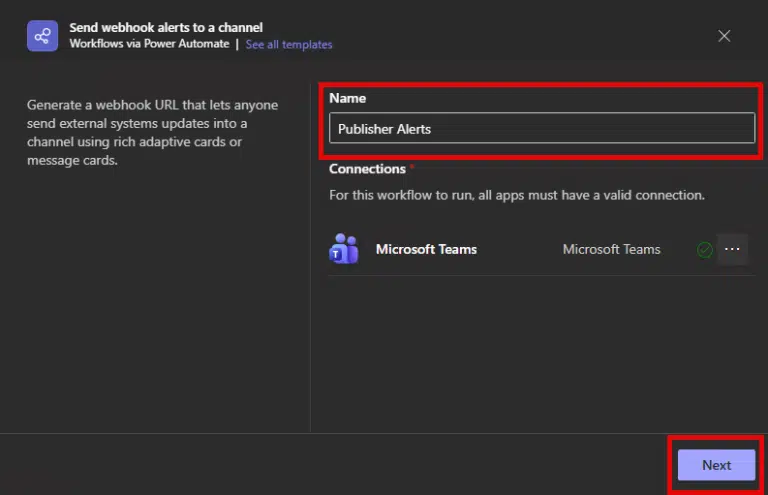Click the Name field label
Viewport: 768px width, 495px height.
coord(347,98)
